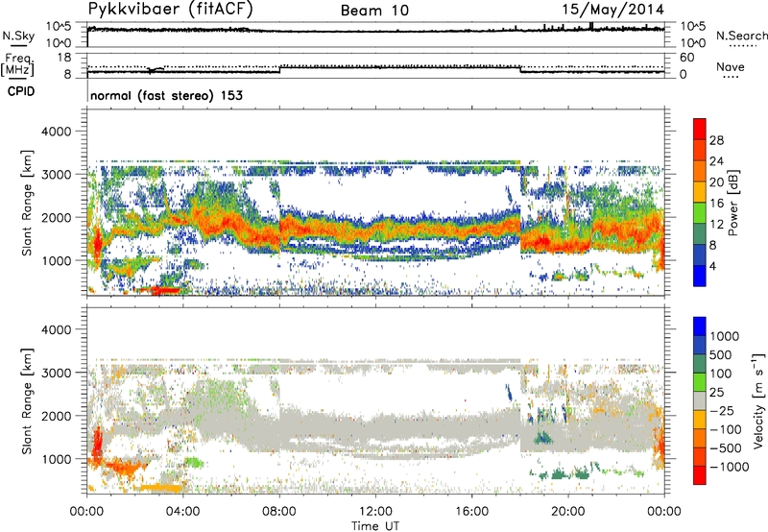Click the date '15/May/2014'
This screenshot has height=532, width=768.
[x=612, y=10]
